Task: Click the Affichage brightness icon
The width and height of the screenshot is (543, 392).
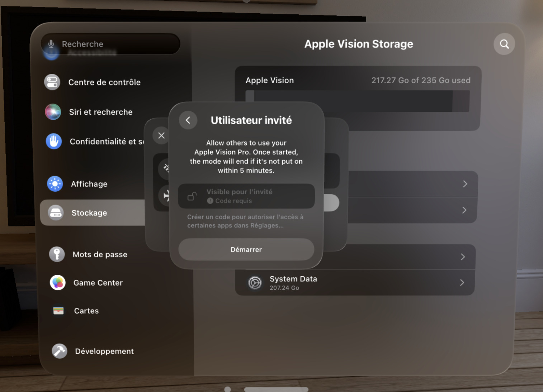Action: click(55, 184)
